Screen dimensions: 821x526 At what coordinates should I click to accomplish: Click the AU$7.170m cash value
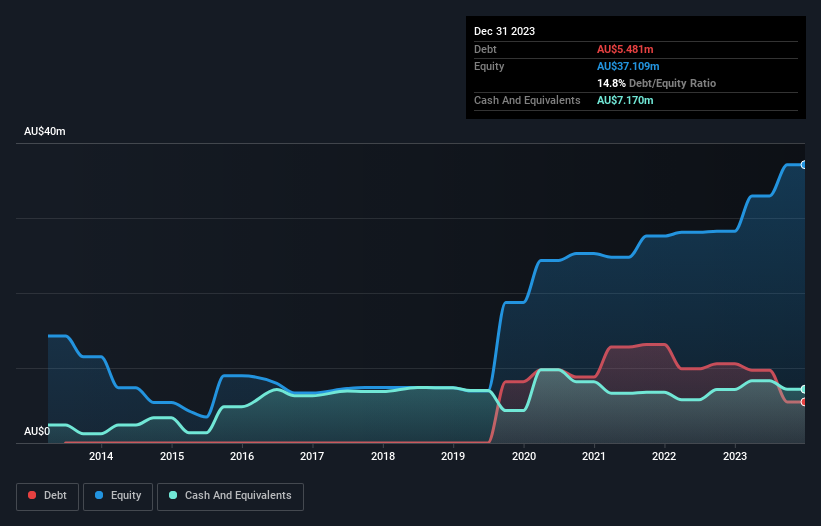pos(625,100)
